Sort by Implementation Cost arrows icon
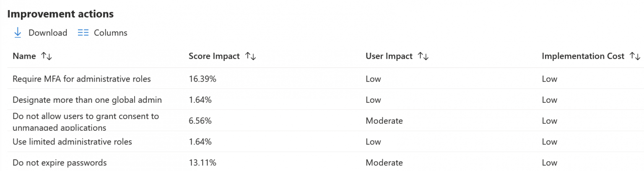Image resolution: width=644 pixels, height=171 pixels. tap(635, 56)
